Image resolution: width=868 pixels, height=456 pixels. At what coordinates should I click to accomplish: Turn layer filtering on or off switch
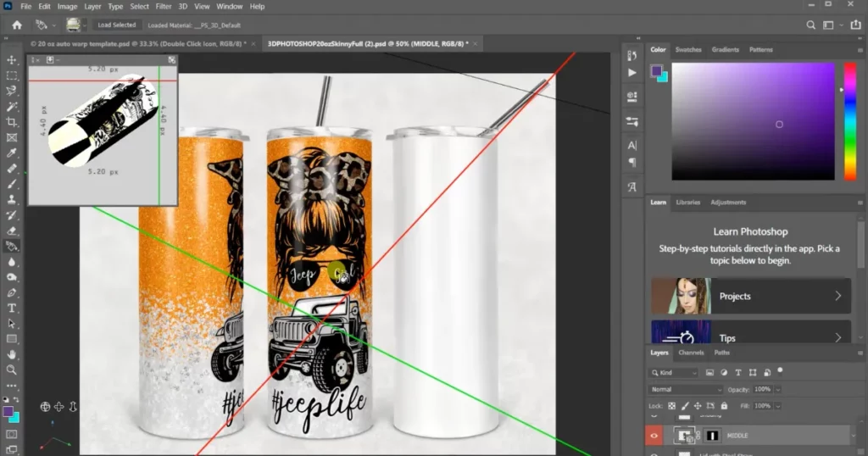pyautogui.click(x=781, y=370)
